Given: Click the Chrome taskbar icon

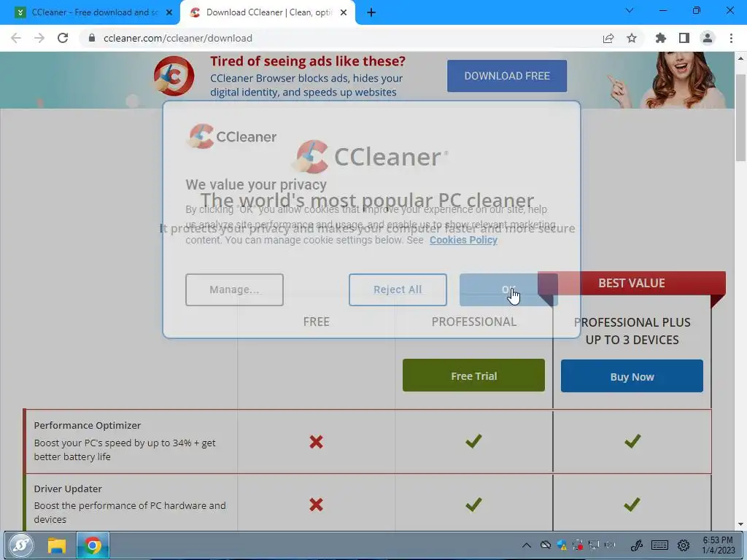Looking at the screenshot, I should coord(93,545).
